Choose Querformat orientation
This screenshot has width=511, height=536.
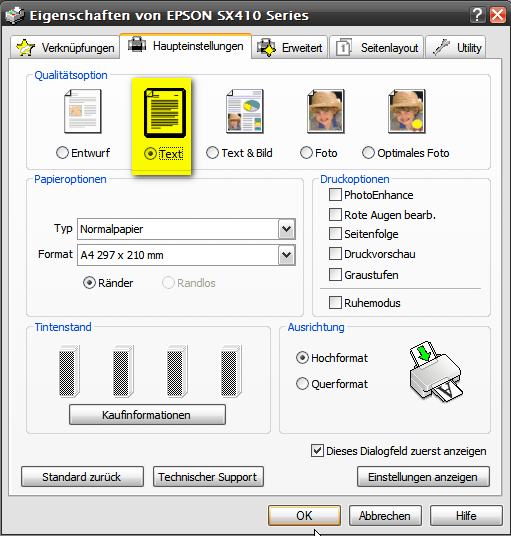[x=302, y=384]
